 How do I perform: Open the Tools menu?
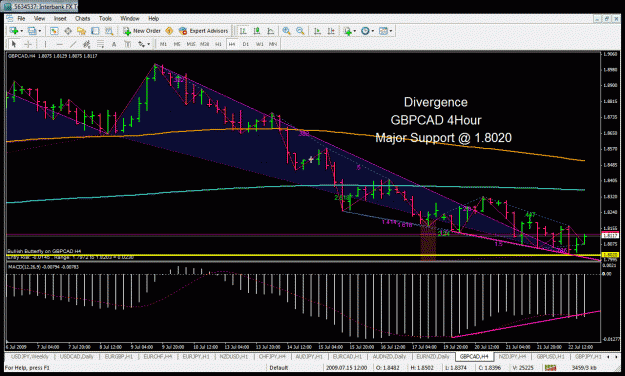point(105,18)
